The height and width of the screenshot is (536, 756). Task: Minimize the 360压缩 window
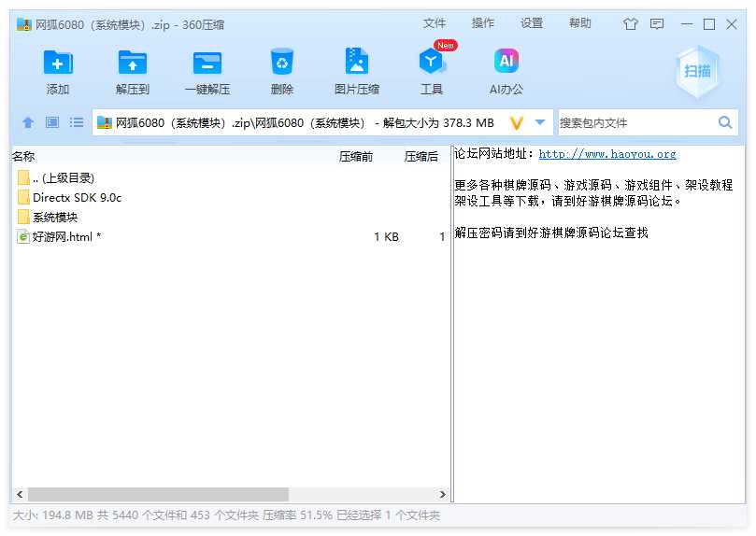[x=687, y=24]
